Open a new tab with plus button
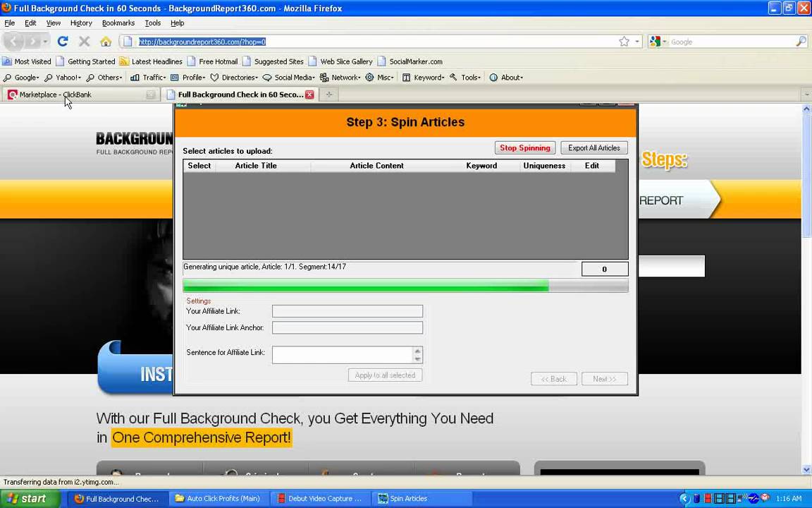The height and width of the screenshot is (508, 812). pos(328,95)
